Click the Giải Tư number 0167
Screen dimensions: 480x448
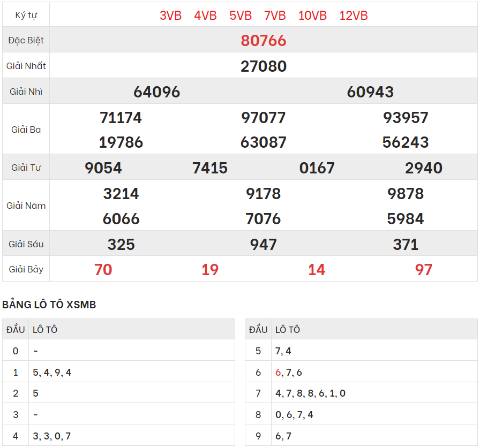pyautogui.click(x=317, y=168)
